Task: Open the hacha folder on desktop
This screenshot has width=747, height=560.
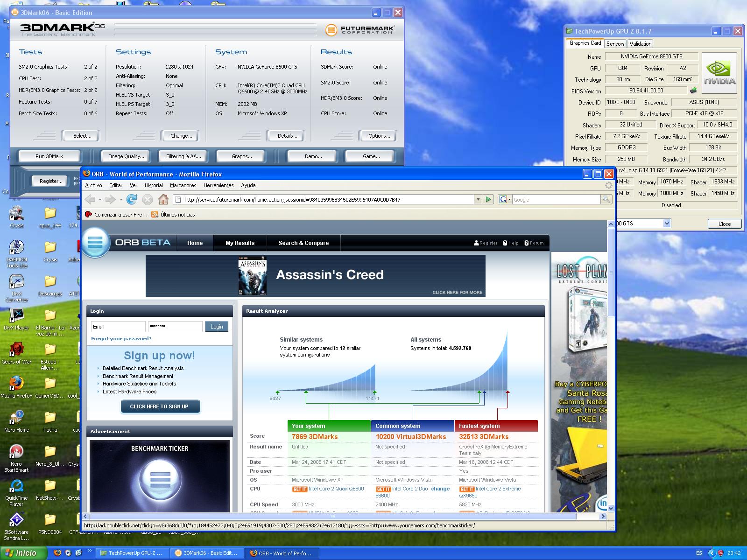Action: 50,421
